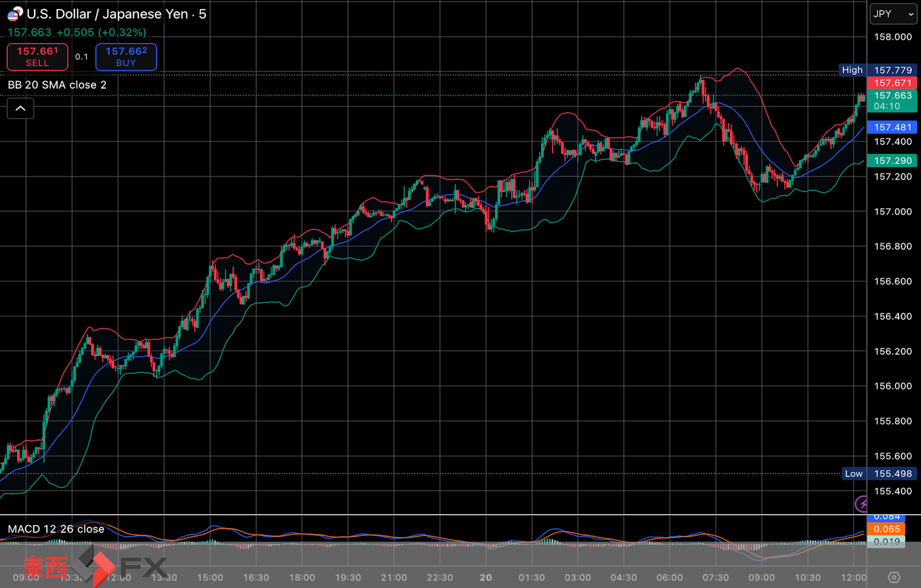Viewport: 921px width, 588px height.
Task: Click the red 157.671 upper band label
Action: (x=892, y=83)
